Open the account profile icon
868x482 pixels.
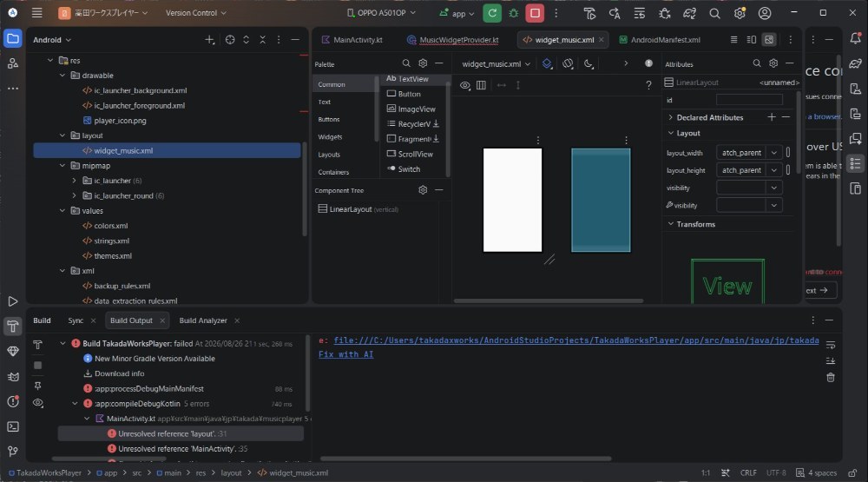click(765, 13)
